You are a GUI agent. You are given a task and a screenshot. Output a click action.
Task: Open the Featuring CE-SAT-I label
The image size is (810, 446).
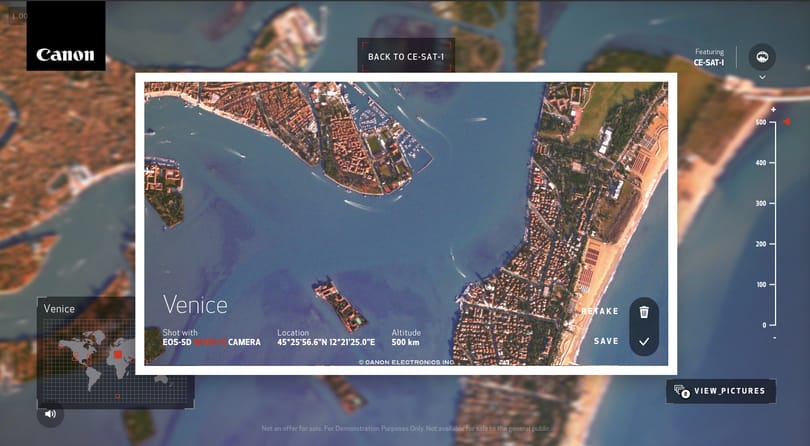point(709,57)
